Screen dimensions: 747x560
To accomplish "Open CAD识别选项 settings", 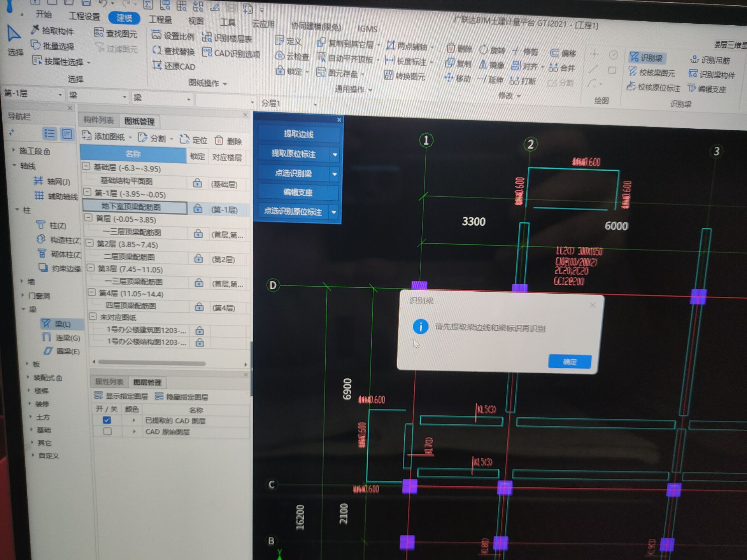I will click(x=231, y=53).
